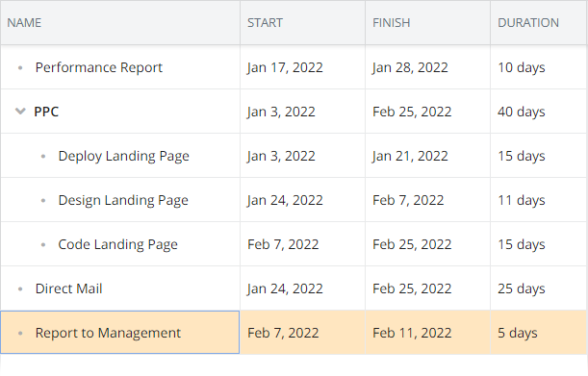Viewport: 588px width, 376px height.
Task: Click the bullet icon beside Direct Mail
Action: click(20, 289)
